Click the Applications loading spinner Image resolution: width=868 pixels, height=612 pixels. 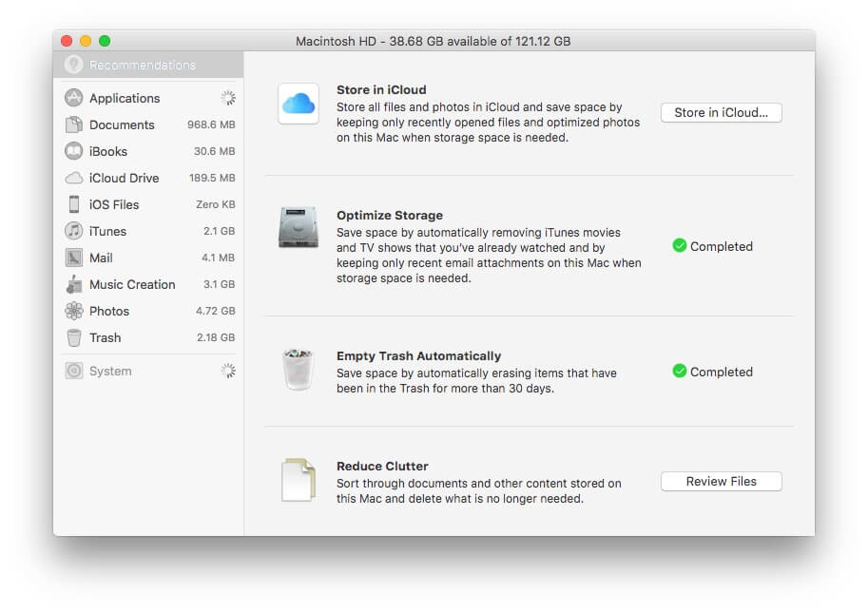(228, 98)
